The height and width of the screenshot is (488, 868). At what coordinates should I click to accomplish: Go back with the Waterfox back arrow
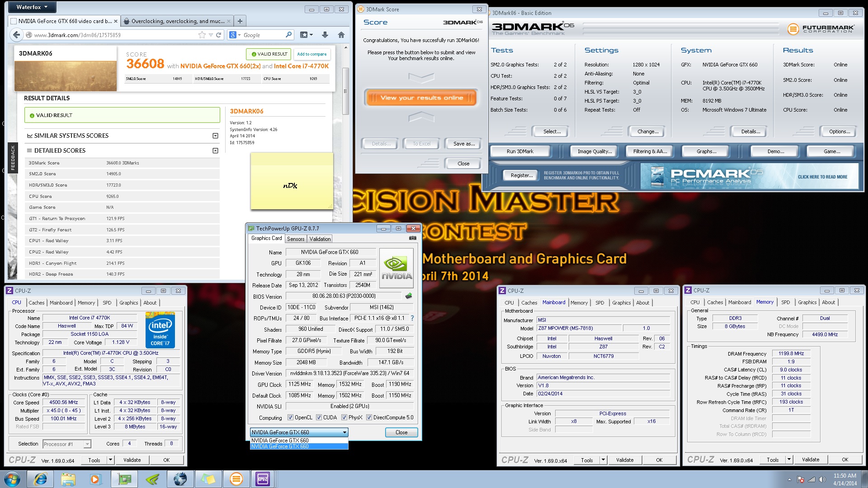[16, 35]
